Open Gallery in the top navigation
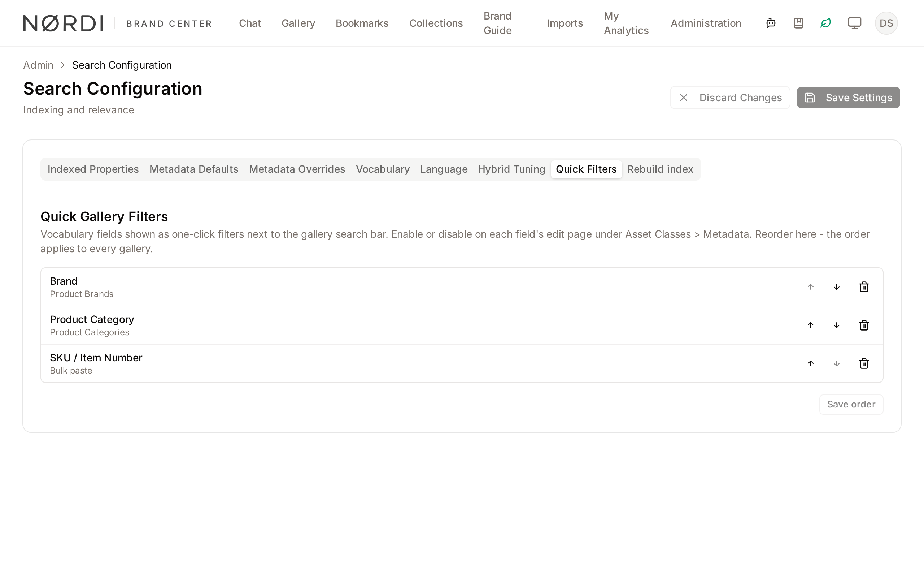924x578 pixels. [x=298, y=23]
